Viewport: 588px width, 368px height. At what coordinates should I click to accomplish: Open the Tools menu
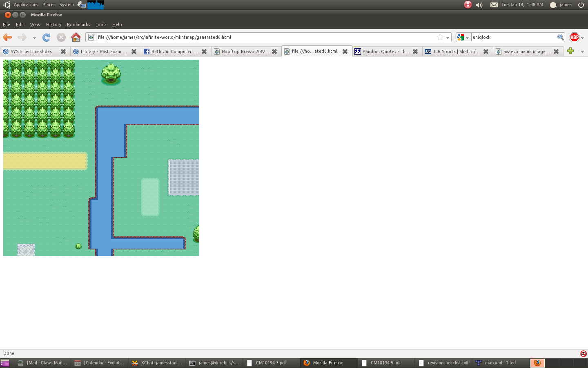click(x=101, y=25)
